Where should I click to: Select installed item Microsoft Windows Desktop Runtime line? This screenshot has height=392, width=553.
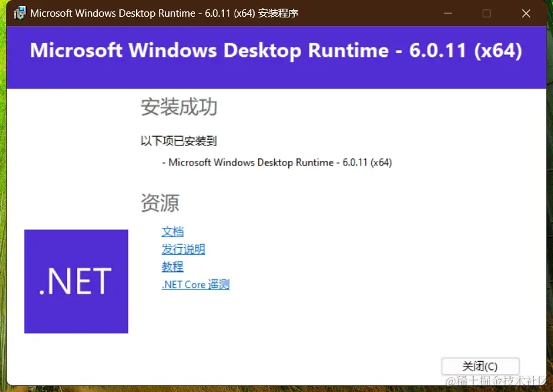pos(277,163)
